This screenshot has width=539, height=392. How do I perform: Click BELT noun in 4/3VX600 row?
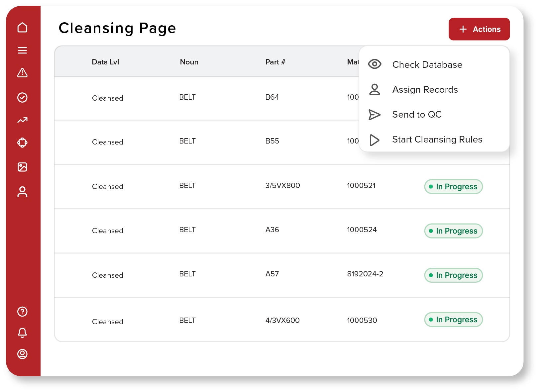pyautogui.click(x=187, y=321)
